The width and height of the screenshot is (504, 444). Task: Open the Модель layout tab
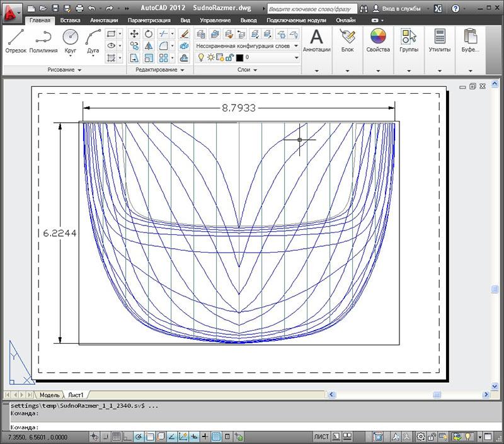click(49, 394)
